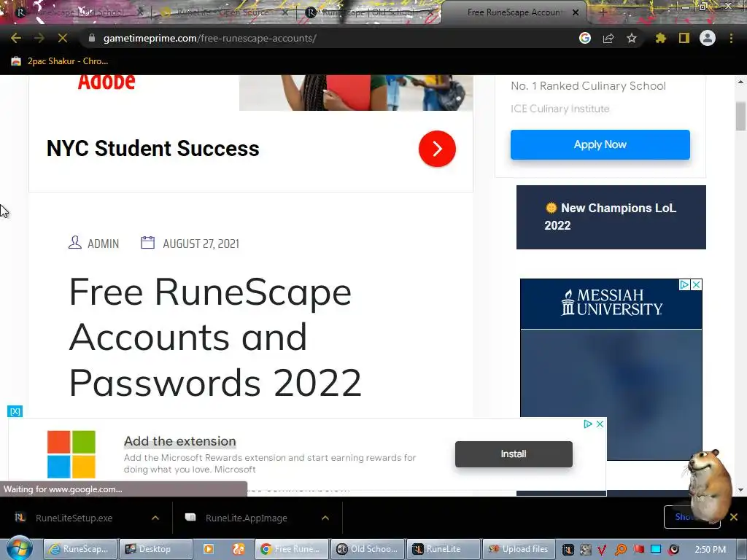Stop loading the page
Viewport: 747px width, 560px height.
click(63, 38)
